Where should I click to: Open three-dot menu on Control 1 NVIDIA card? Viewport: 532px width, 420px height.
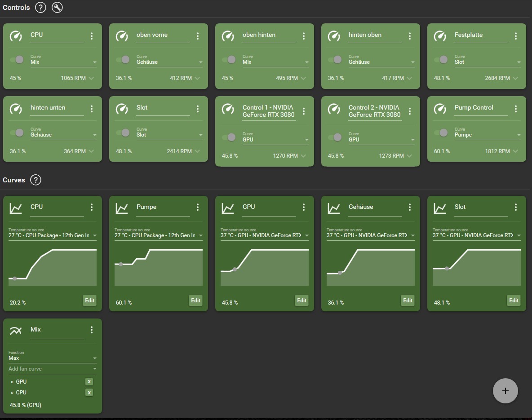click(304, 111)
